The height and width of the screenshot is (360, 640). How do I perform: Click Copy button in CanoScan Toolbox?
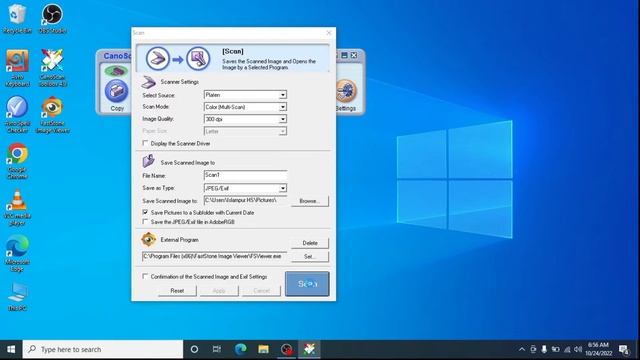click(117, 96)
